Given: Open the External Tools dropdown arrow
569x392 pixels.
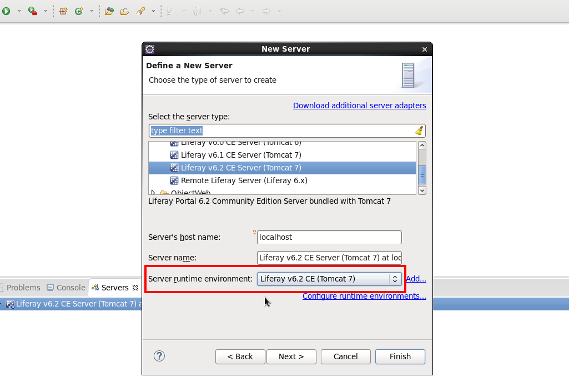Looking at the screenshot, I should (46, 11).
